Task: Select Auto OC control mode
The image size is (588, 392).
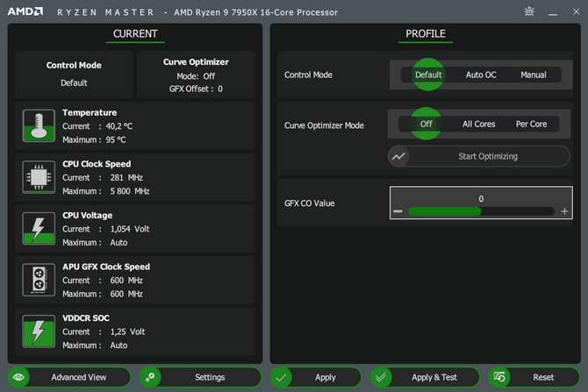Action: coord(481,75)
